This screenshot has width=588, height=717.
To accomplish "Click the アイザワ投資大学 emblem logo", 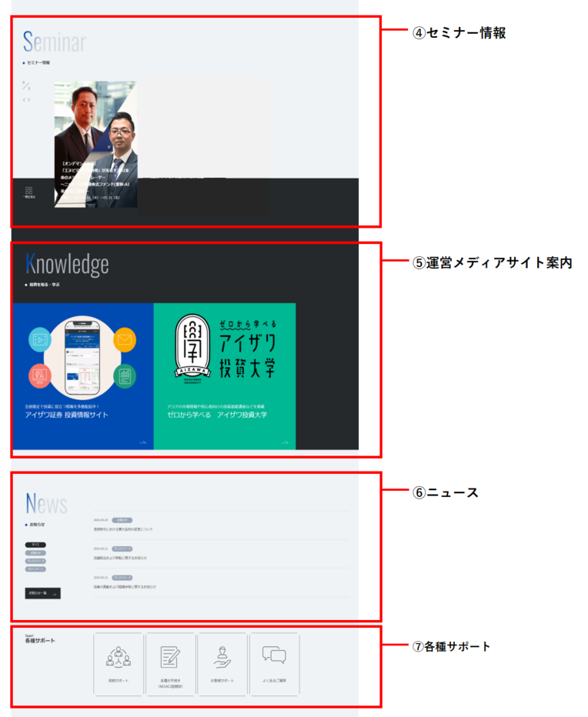I will (192, 348).
